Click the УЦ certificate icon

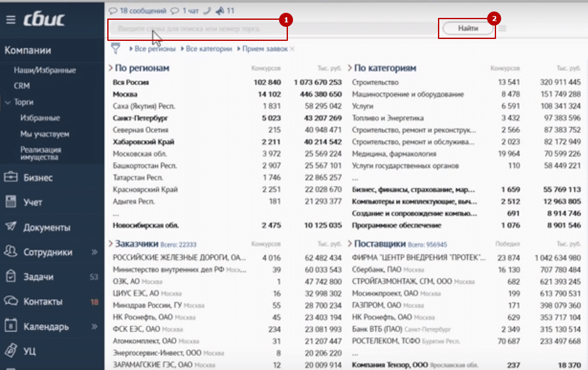(11, 350)
